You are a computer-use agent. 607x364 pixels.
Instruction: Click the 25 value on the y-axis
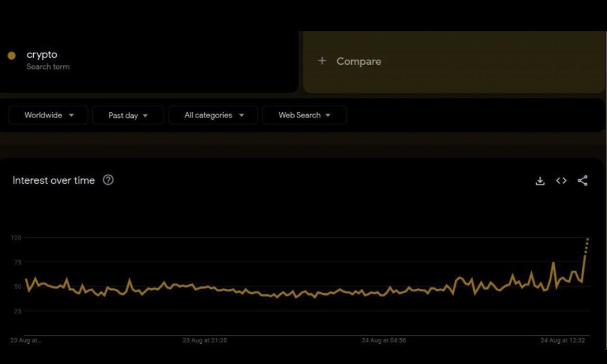point(18,311)
